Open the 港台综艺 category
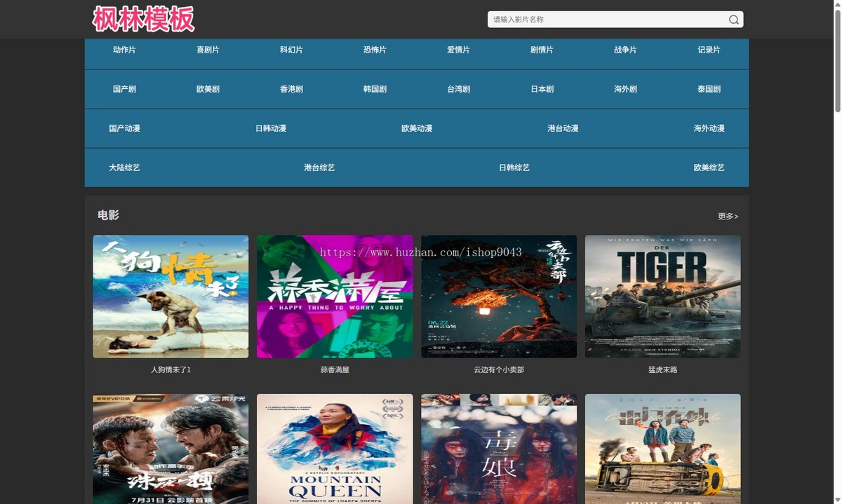Image resolution: width=842 pixels, height=504 pixels. 319,168
